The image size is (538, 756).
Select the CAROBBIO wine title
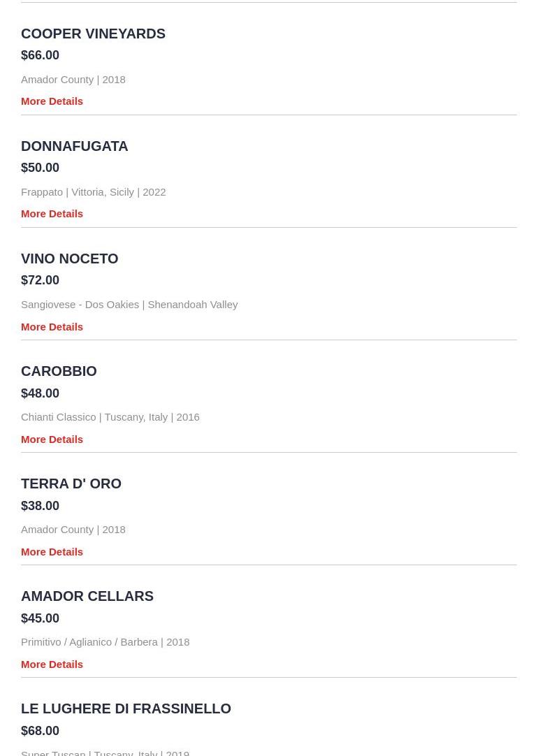tap(59, 371)
